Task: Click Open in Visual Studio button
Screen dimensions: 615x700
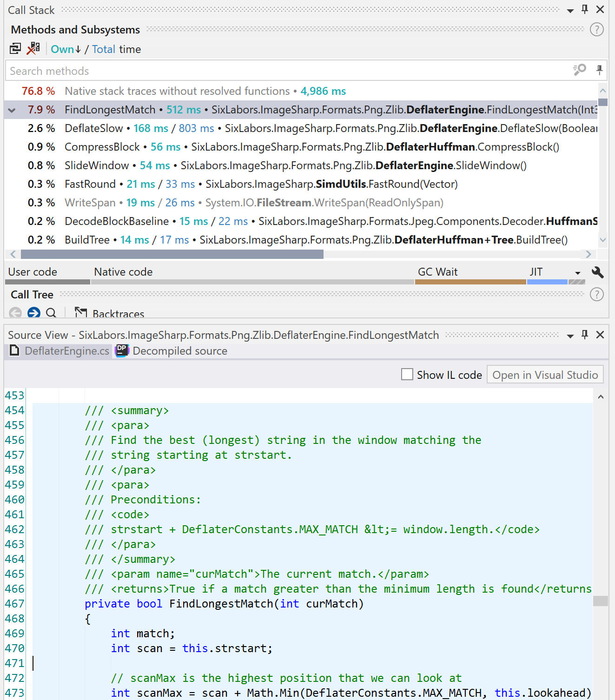Action: click(545, 375)
